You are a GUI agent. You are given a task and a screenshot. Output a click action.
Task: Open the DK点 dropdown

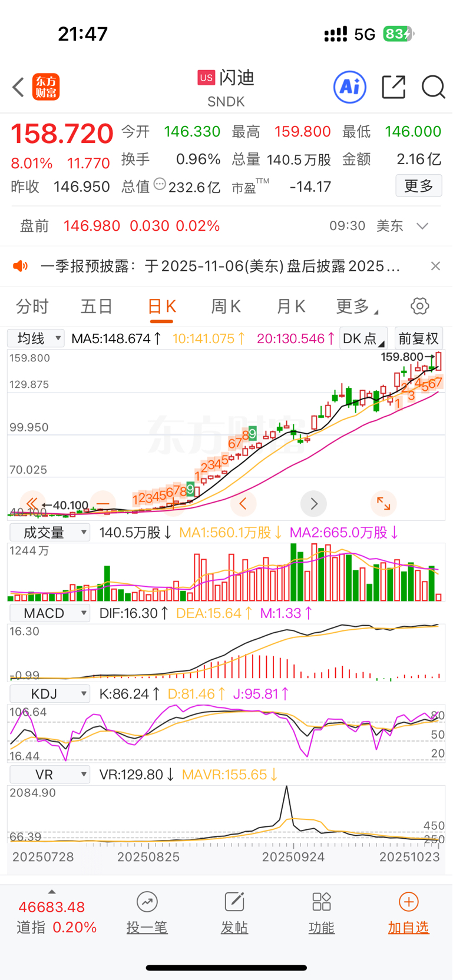[363, 338]
